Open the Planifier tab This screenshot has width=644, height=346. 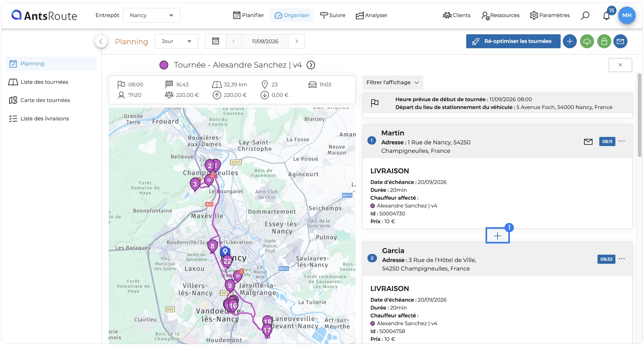point(248,15)
